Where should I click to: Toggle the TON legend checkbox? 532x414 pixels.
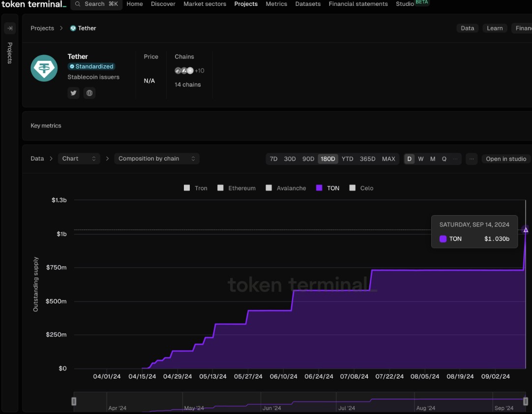[319, 188]
